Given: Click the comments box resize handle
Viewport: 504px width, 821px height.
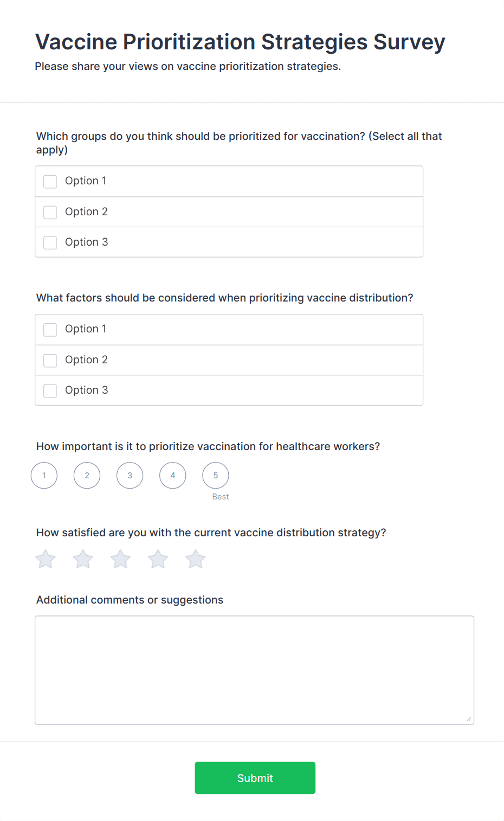Looking at the screenshot, I should [469, 719].
